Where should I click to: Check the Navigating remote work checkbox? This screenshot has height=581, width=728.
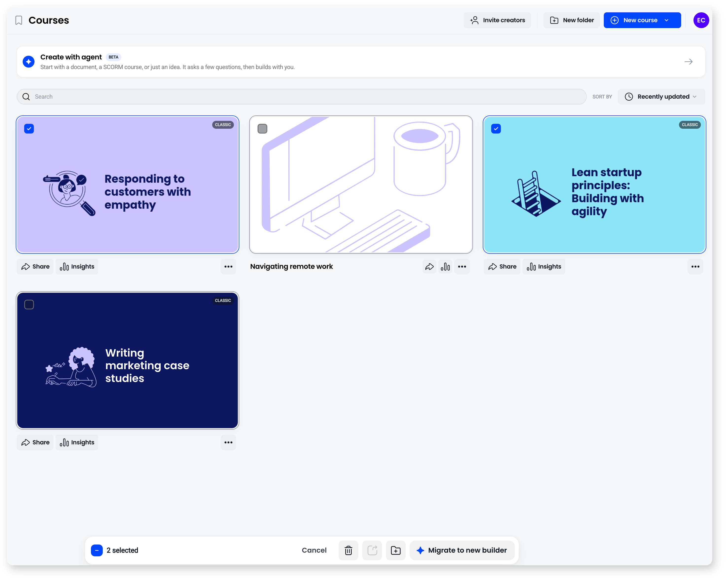[x=262, y=129]
